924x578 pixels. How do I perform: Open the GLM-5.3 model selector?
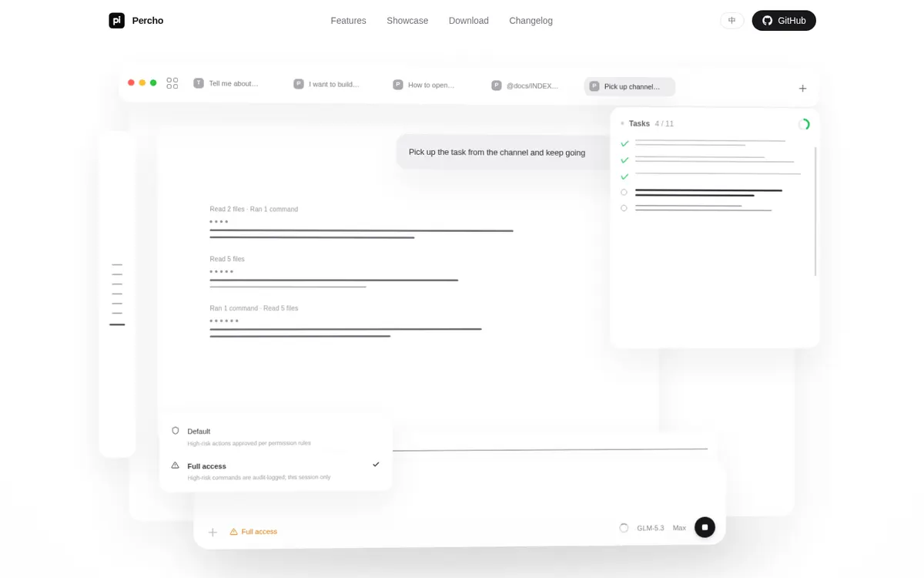650,528
